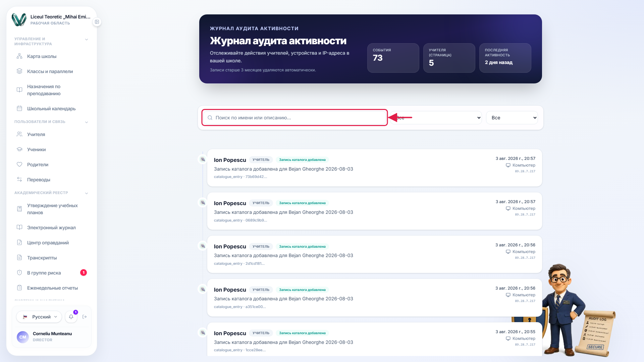Click Компьютер device label in 73b69d42 entry
The image size is (644, 362).
[521, 165]
